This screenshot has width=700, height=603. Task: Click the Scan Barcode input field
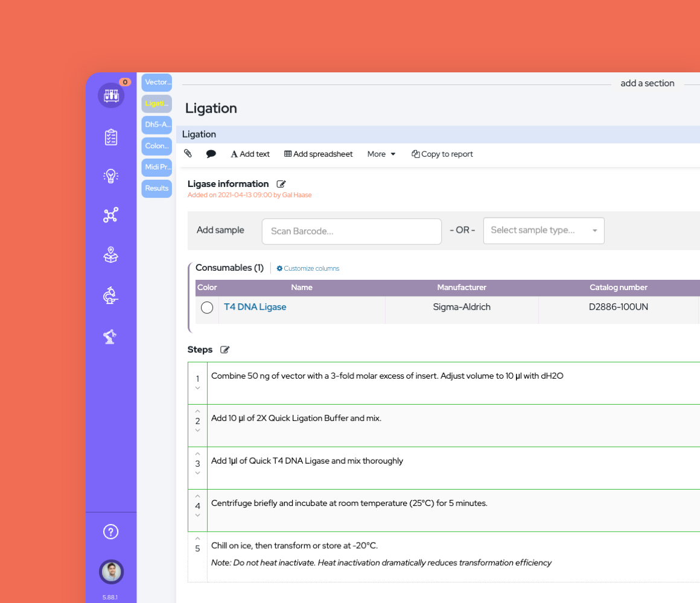(x=351, y=232)
